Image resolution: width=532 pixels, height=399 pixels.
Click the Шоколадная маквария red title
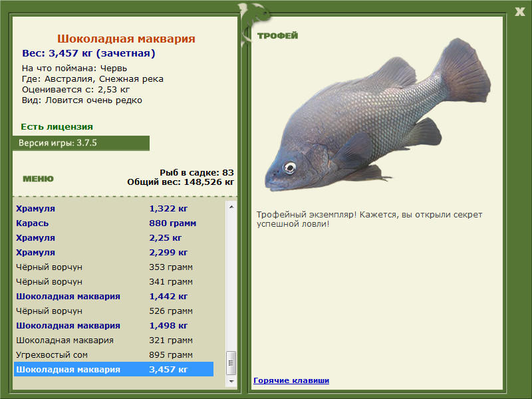click(x=126, y=39)
